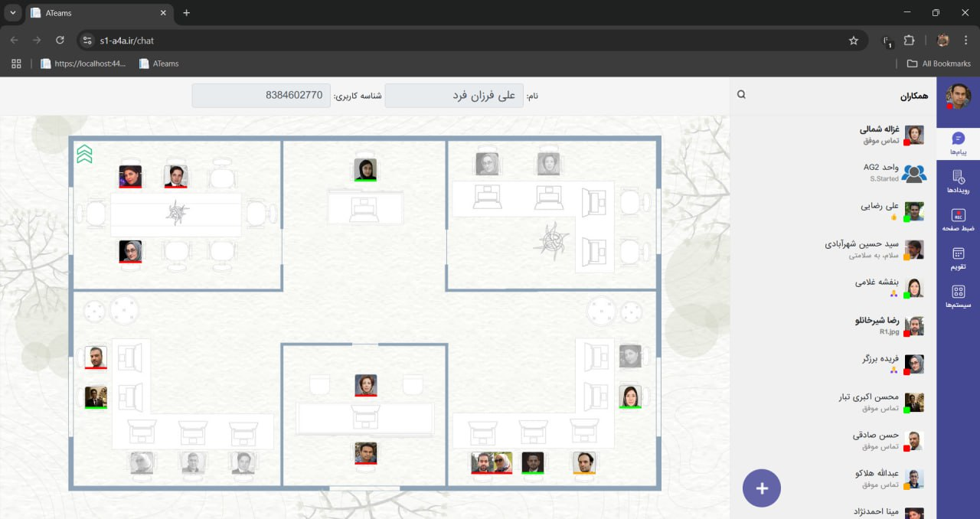The height and width of the screenshot is (519, 980).
Task: Click the name field علی فرزان فرد
Action: pos(454,96)
